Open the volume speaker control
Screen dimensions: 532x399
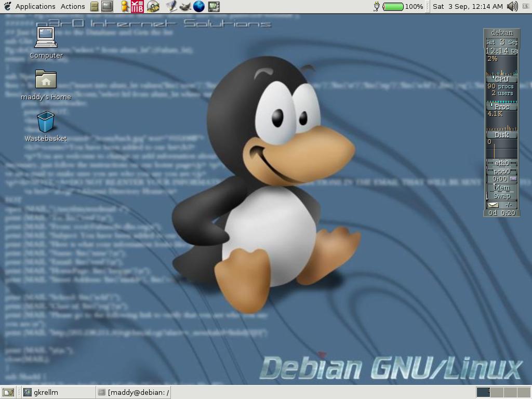[x=512, y=6]
